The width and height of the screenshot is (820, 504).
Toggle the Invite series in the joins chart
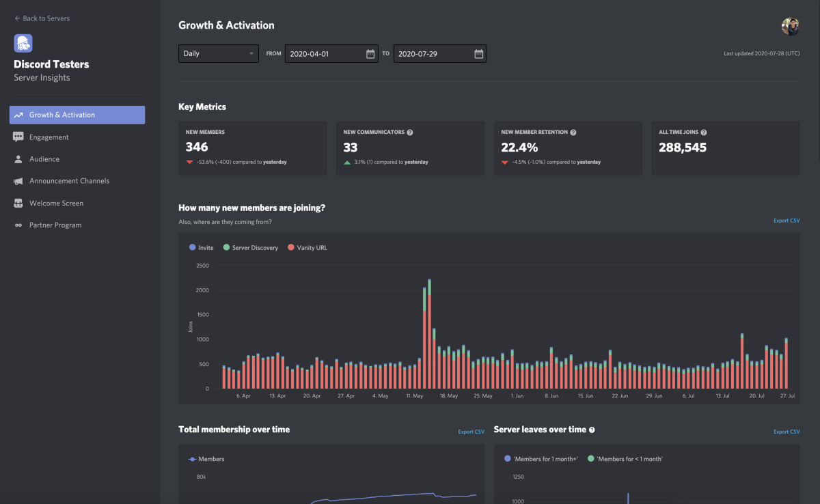(x=201, y=247)
